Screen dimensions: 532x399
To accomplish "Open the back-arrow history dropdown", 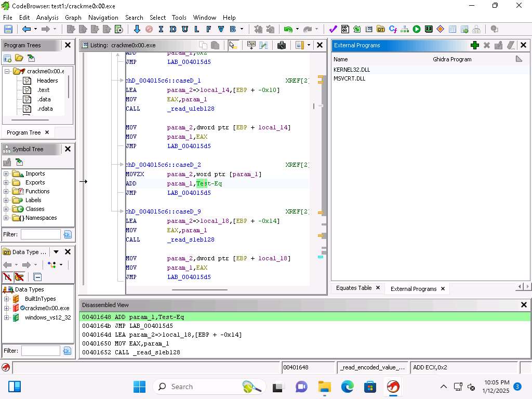I will pyautogui.click(x=35, y=30).
